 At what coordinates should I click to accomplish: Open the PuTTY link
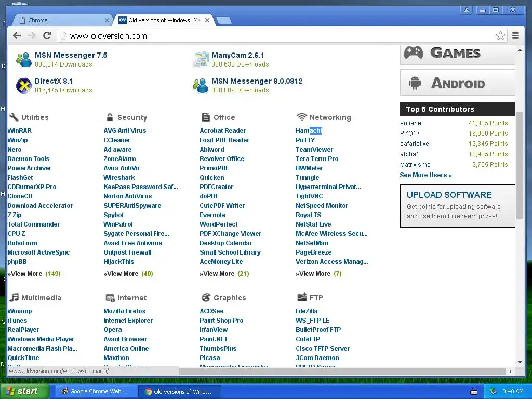(305, 140)
